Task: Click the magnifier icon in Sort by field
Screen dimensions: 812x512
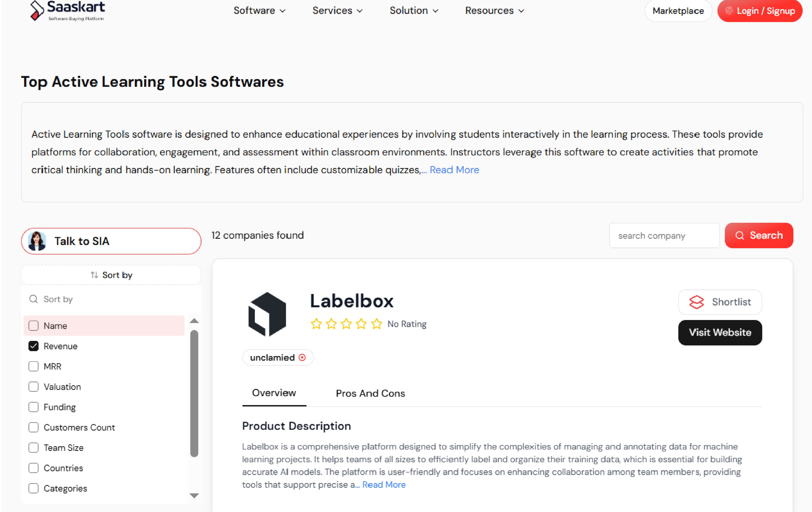Action: point(33,299)
